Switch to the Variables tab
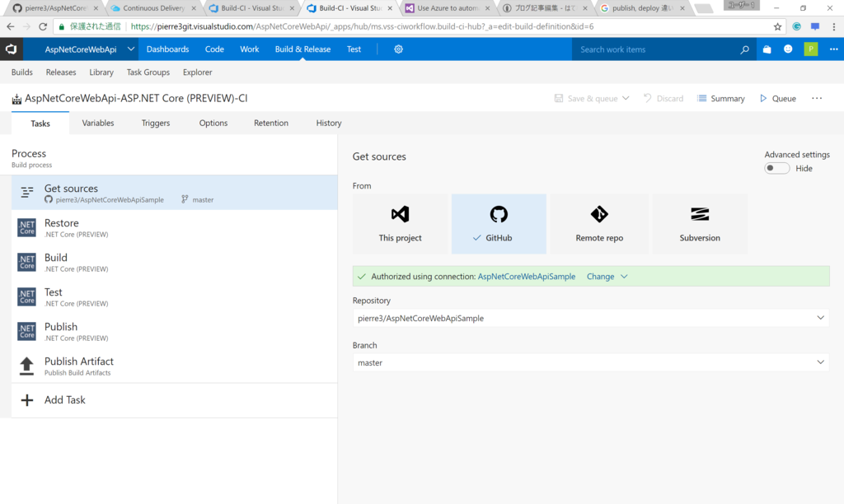 (x=98, y=123)
